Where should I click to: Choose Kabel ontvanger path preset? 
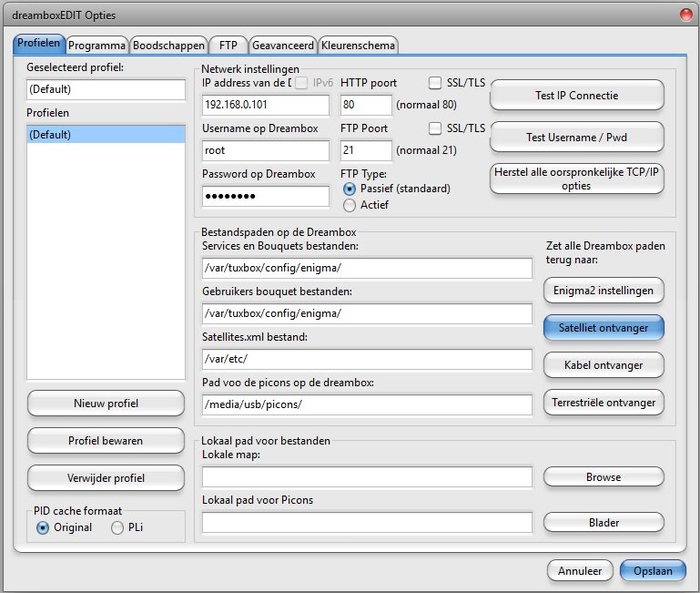click(x=604, y=365)
